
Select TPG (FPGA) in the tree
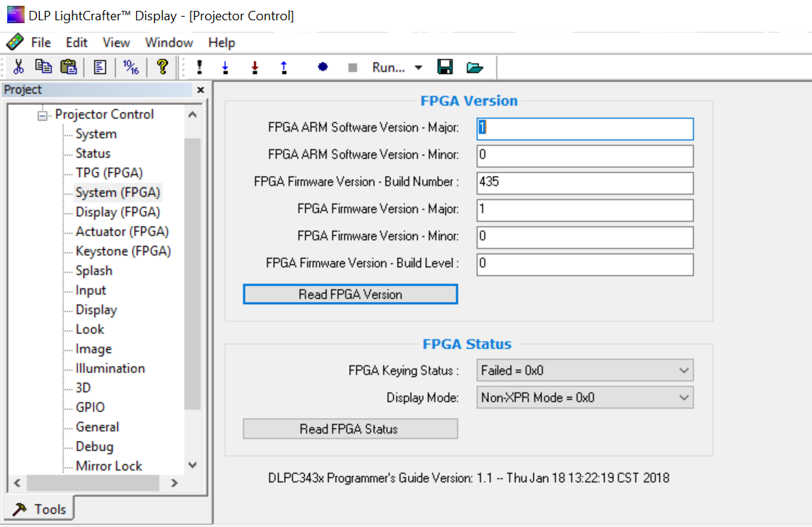(x=109, y=173)
